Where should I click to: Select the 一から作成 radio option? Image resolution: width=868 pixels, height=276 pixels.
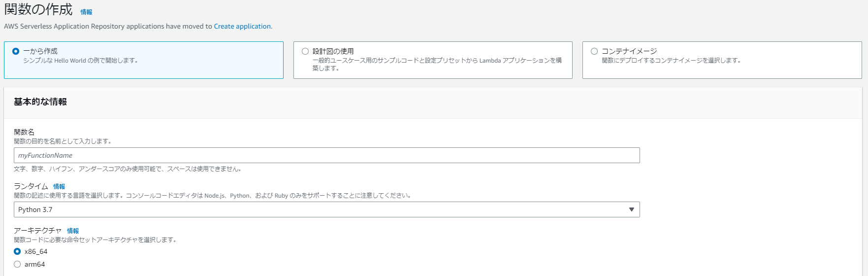[16, 51]
